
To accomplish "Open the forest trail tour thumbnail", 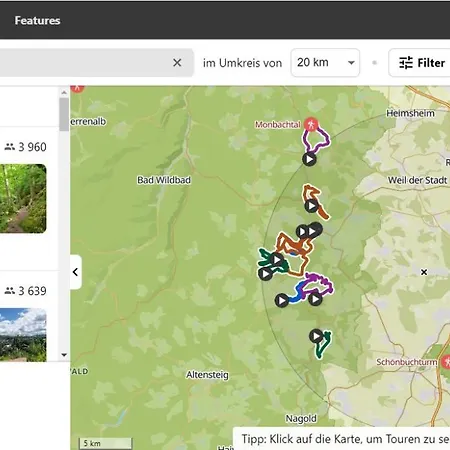I will [x=23, y=198].
